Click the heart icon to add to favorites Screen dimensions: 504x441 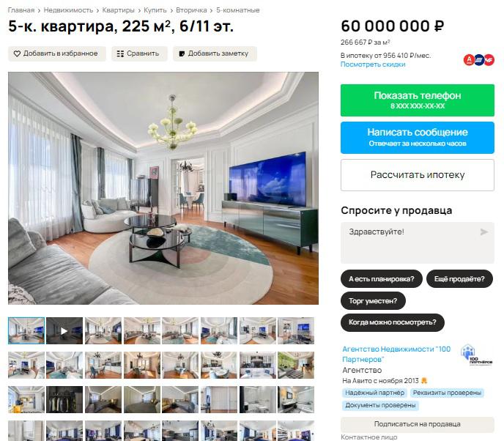17,53
